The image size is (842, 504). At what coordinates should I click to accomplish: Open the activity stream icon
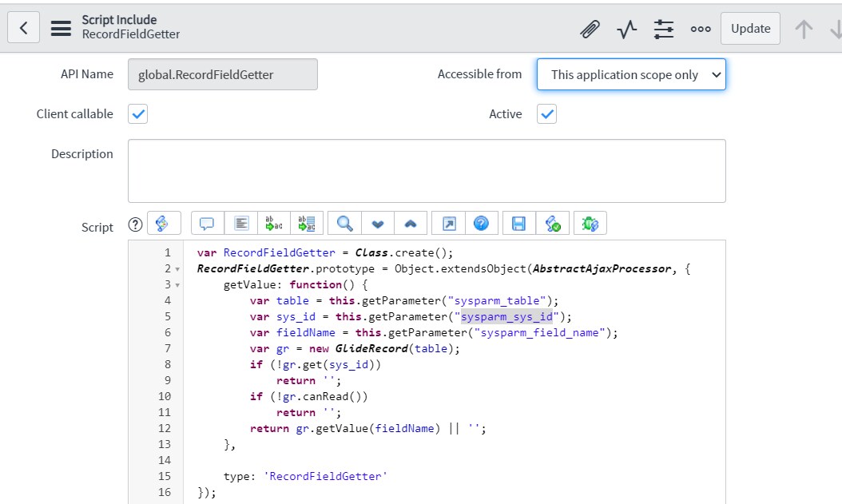point(626,28)
